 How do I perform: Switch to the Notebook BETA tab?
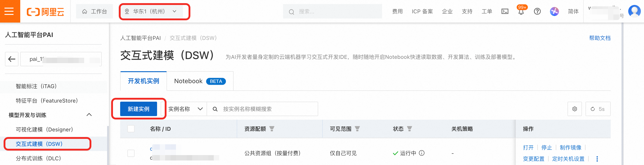point(200,81)
